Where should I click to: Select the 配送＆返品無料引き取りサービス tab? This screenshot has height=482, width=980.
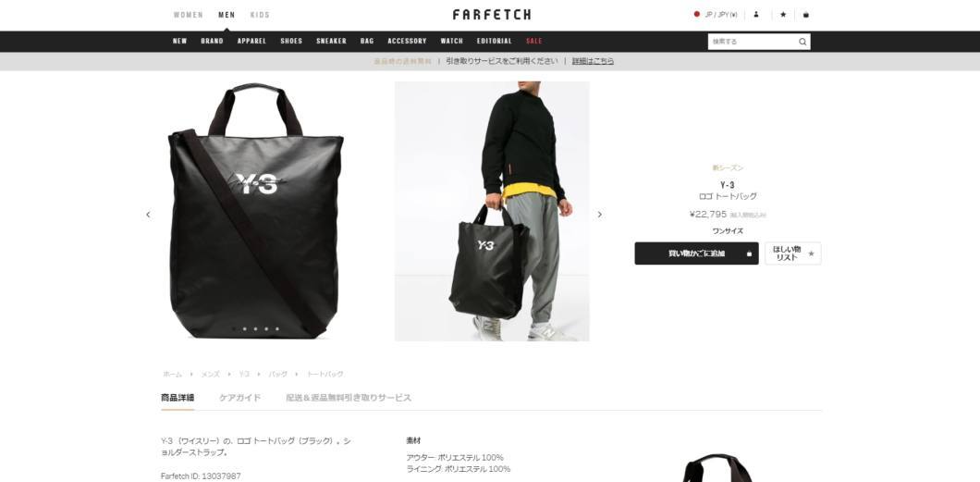349,398
